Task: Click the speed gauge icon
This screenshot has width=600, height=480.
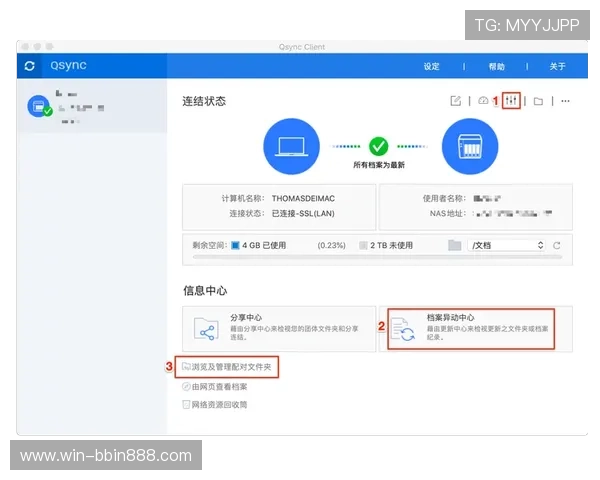Action: [483, 101]
